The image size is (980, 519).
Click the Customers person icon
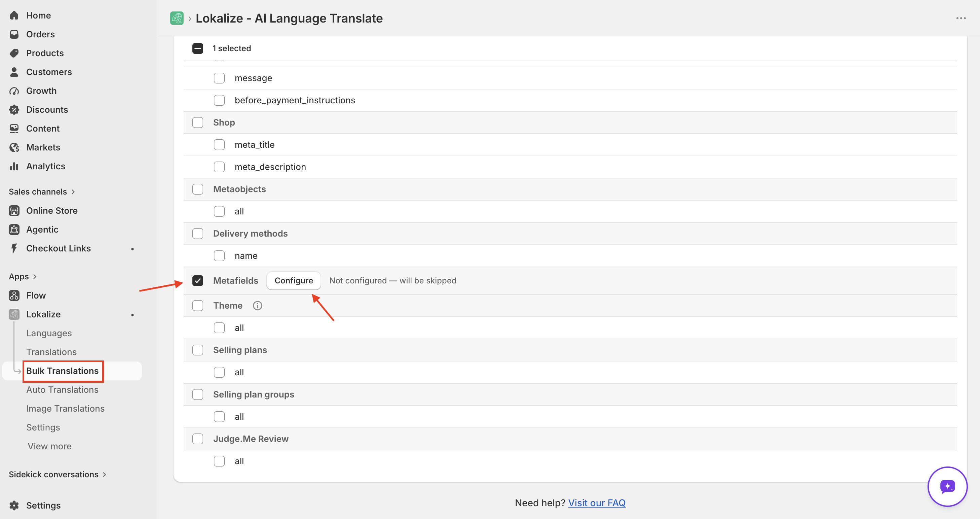coord(14,72)
